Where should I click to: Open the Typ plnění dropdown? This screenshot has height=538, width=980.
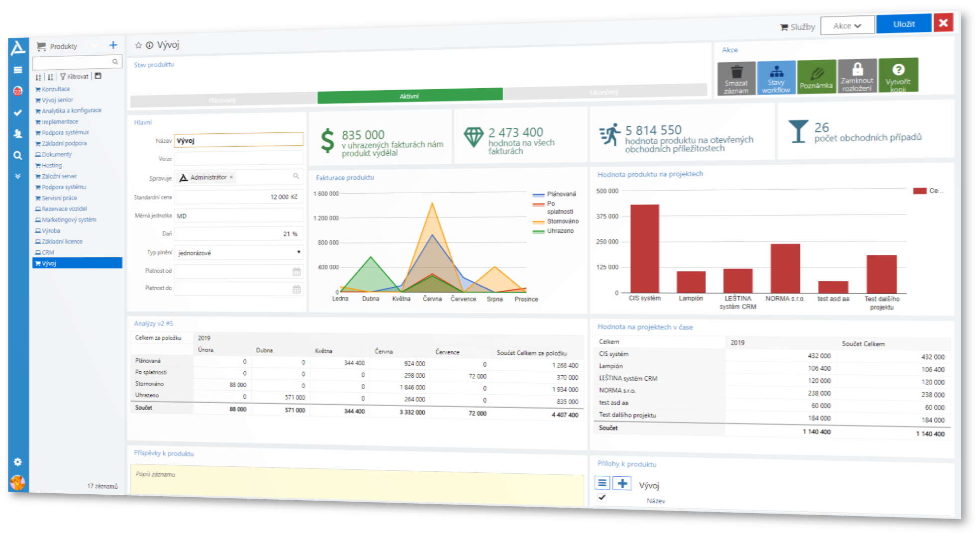[x=239, y=252]
